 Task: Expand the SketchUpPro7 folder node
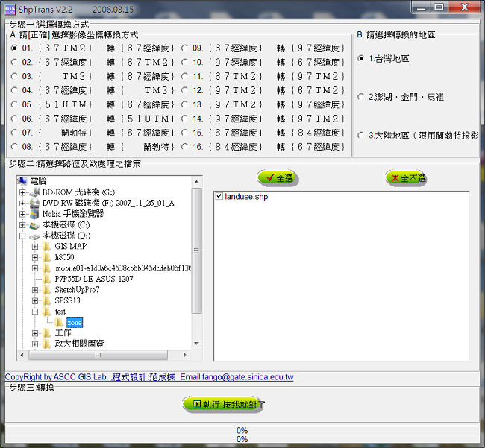[35, 290]
